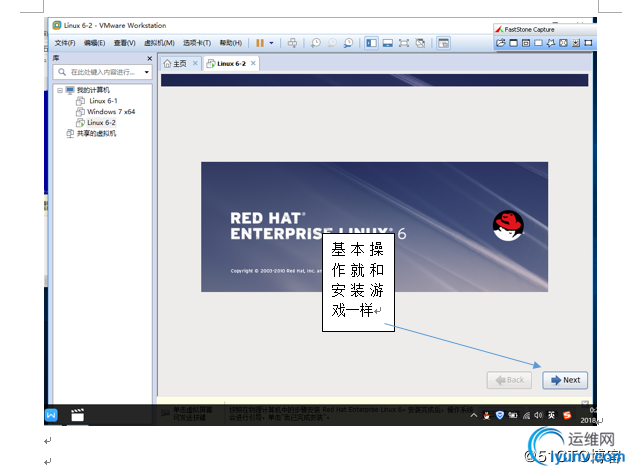Image resolution: width=631 pixels, height=473 pixels.
Task: Click the WPS icon in the taskbar
Action: coord(52,415)
